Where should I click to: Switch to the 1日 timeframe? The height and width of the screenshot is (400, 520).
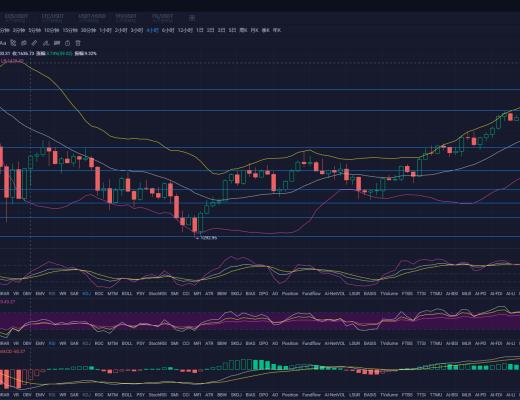(200, 30)
